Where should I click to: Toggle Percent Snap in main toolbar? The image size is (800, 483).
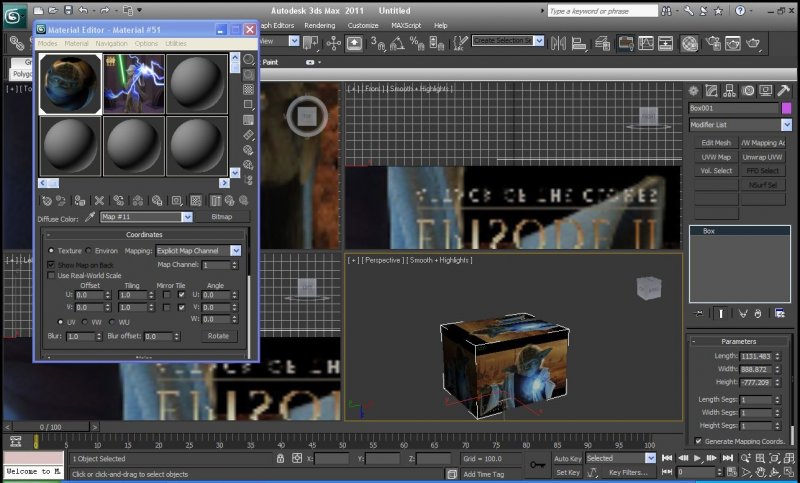[x=417, y=43]
